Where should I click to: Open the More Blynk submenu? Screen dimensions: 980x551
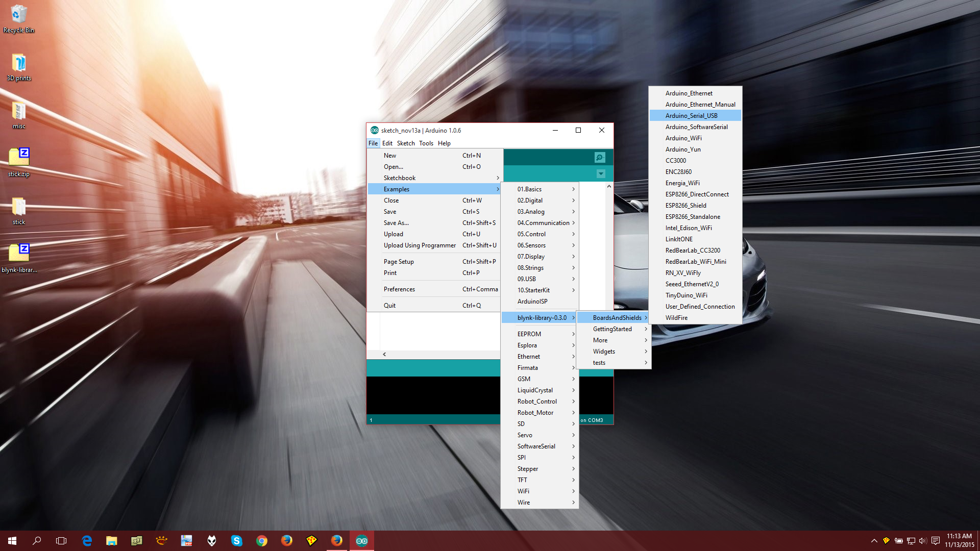pos(614,340)
